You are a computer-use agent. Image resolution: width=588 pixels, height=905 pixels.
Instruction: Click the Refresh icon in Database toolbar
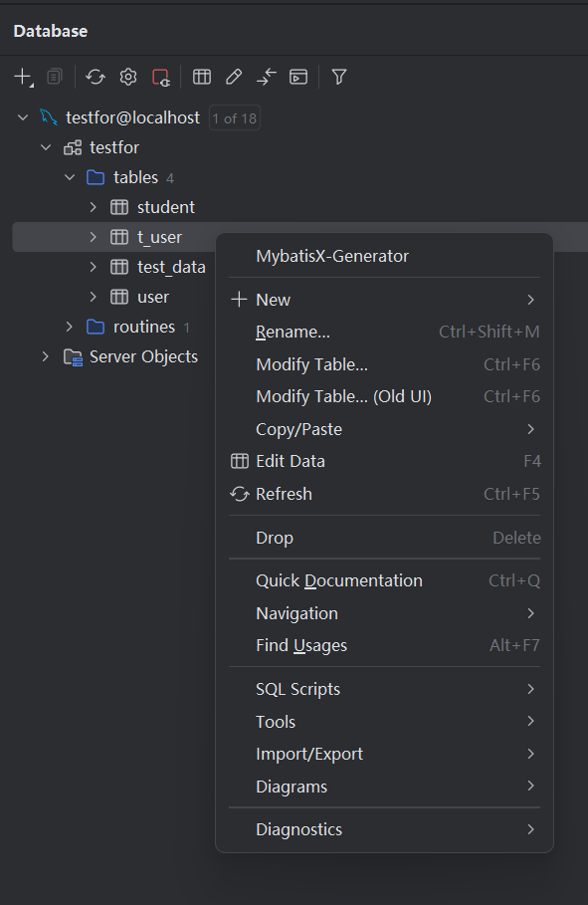pos(96,77)
